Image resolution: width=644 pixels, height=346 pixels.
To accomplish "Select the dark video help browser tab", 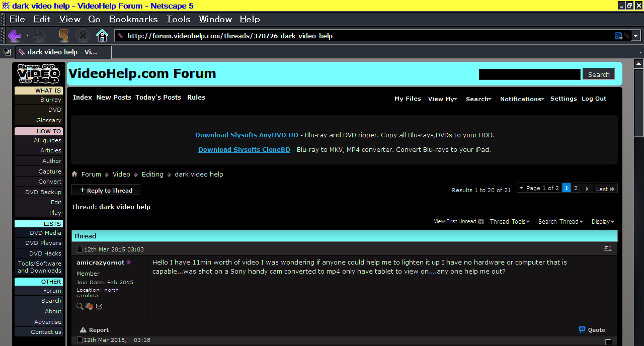I will pyautogui.click(x=63, y=52).
